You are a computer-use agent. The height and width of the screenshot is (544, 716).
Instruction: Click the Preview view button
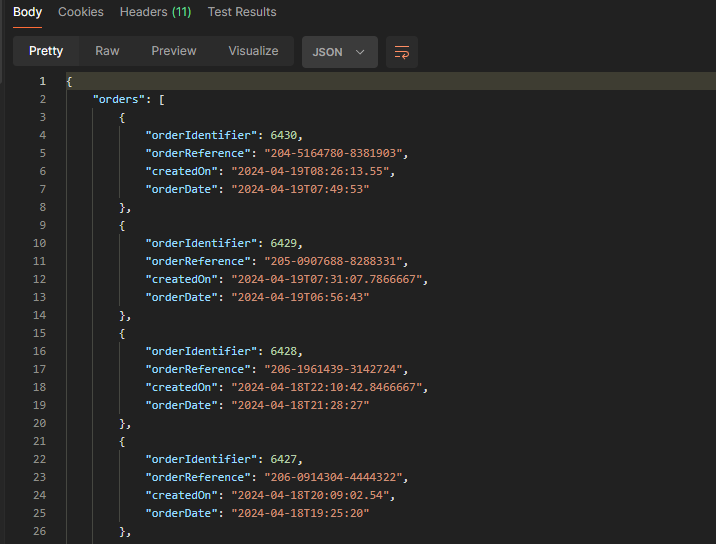pos(174,51)
